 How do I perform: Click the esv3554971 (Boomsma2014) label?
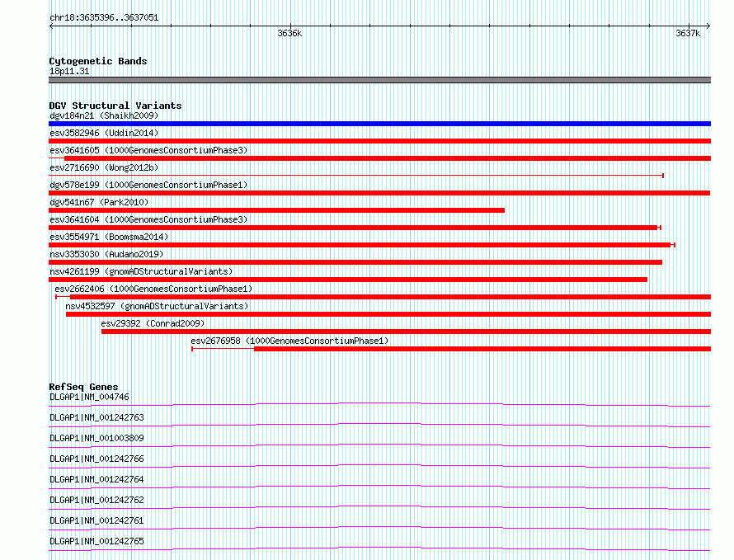tap(109, 237)
